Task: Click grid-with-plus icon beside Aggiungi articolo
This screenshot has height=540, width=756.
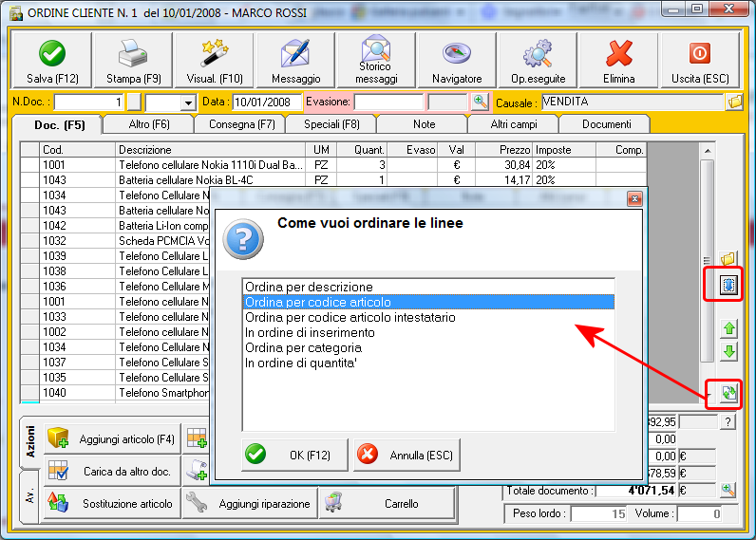Action: pyautogui.click(x=198, y=438)
